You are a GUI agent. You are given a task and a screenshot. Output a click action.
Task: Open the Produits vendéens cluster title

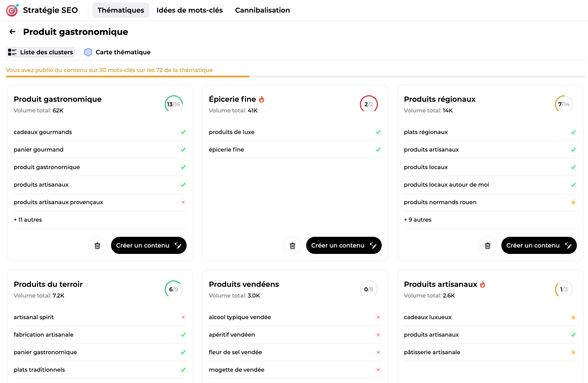(244, 284)
